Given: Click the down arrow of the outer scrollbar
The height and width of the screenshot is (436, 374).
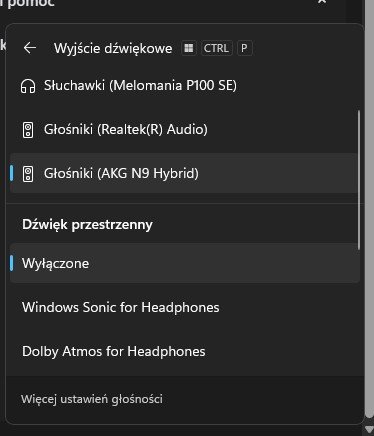Looking at the screenshot, I should pos(369,429).
